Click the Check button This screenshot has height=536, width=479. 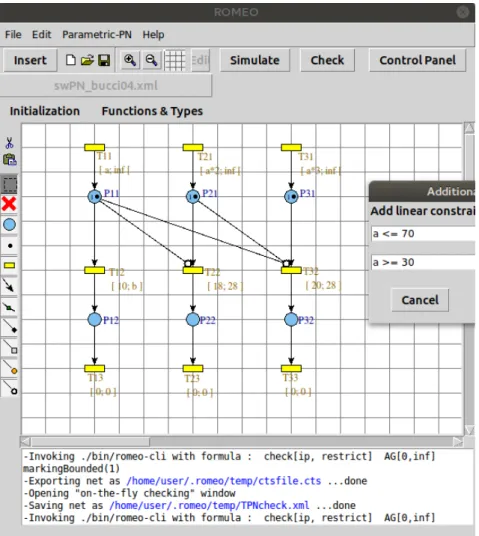pyautogui.click(x=327, y=60)
